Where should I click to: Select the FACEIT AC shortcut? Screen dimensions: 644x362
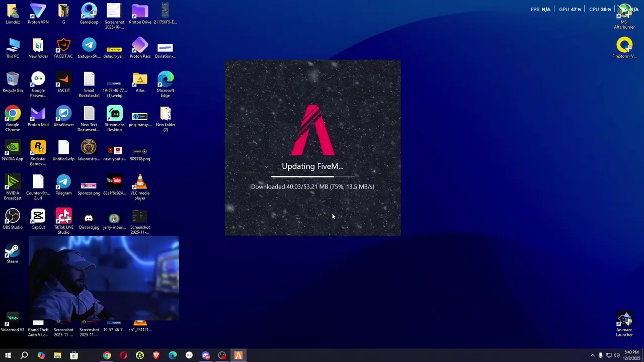(63, 48)
